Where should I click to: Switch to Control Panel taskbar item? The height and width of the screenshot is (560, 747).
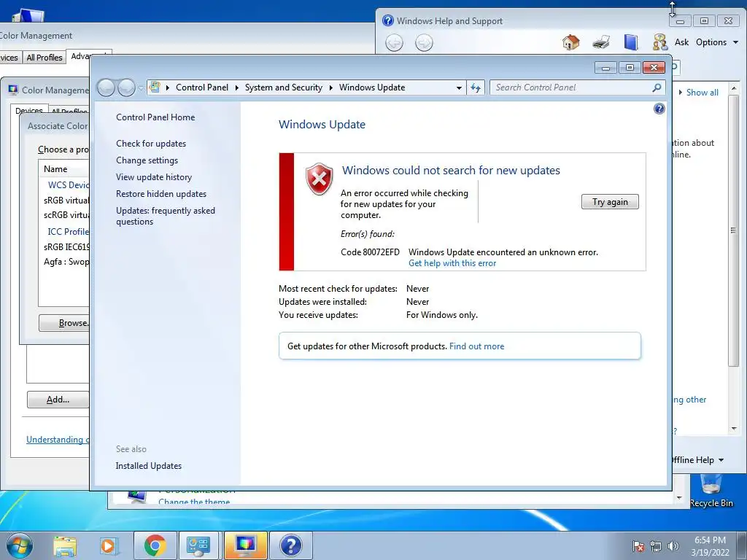[198, 545]
